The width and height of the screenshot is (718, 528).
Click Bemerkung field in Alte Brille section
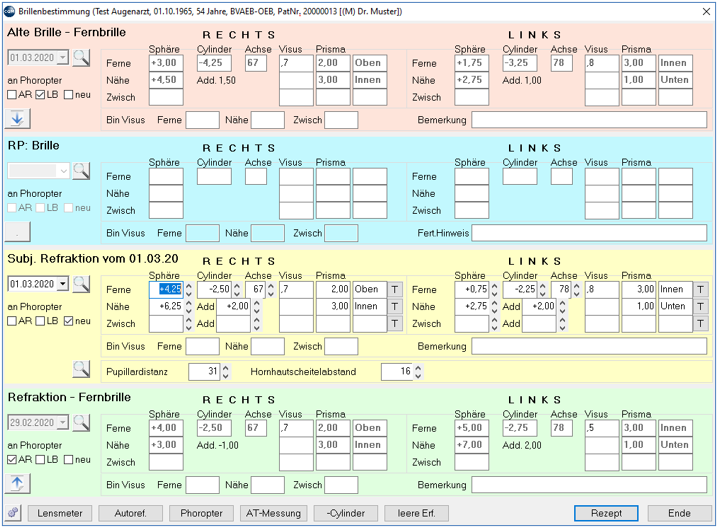pyautogui.click(x=589, y=120)
